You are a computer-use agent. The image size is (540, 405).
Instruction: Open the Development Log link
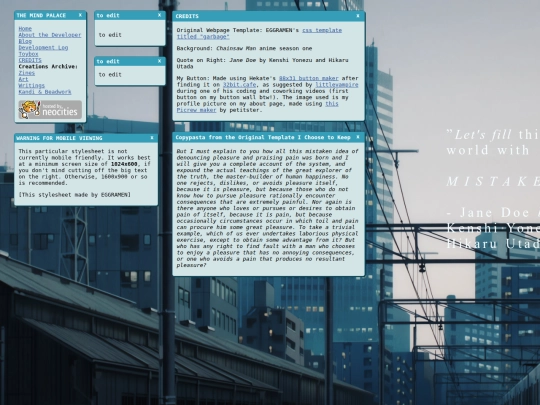tap(43, 48)
